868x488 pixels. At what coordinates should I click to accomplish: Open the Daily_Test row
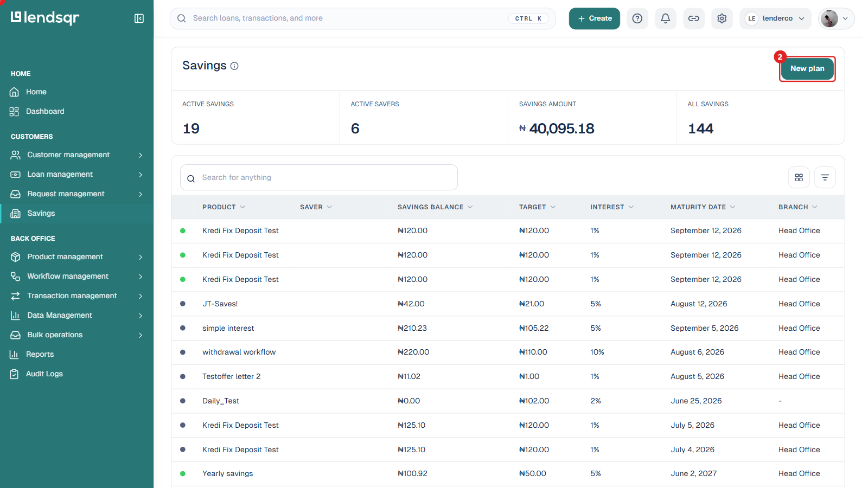point(508,401)
